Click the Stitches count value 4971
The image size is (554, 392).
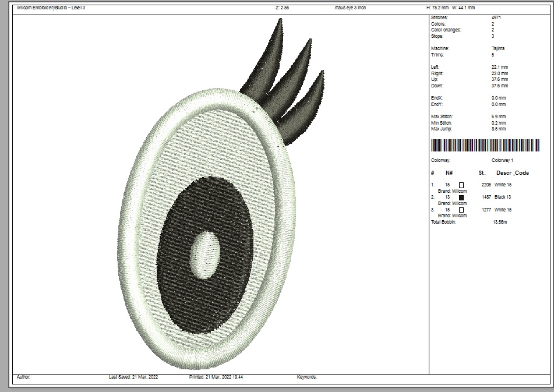(x=496, y=18)
